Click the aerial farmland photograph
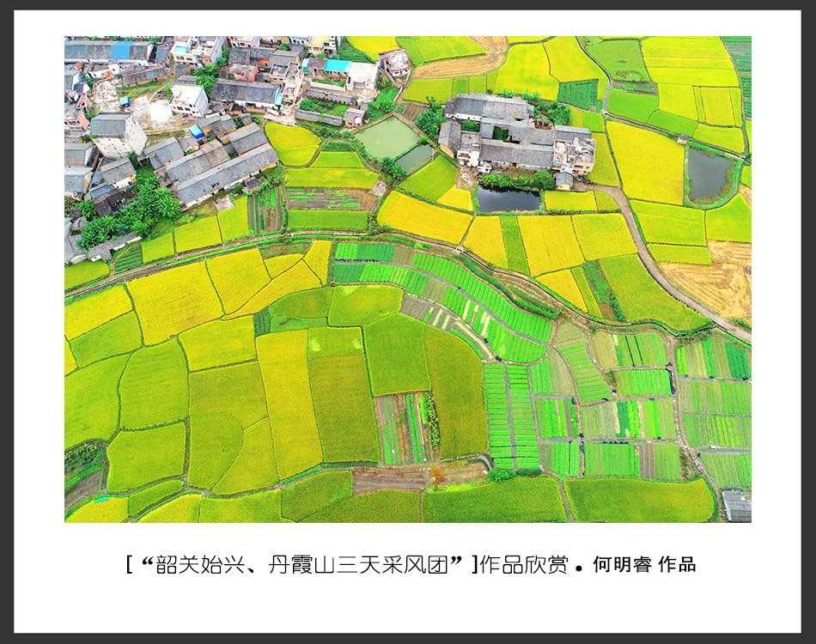Screen dimensions: 816x644 click(407, 279)
